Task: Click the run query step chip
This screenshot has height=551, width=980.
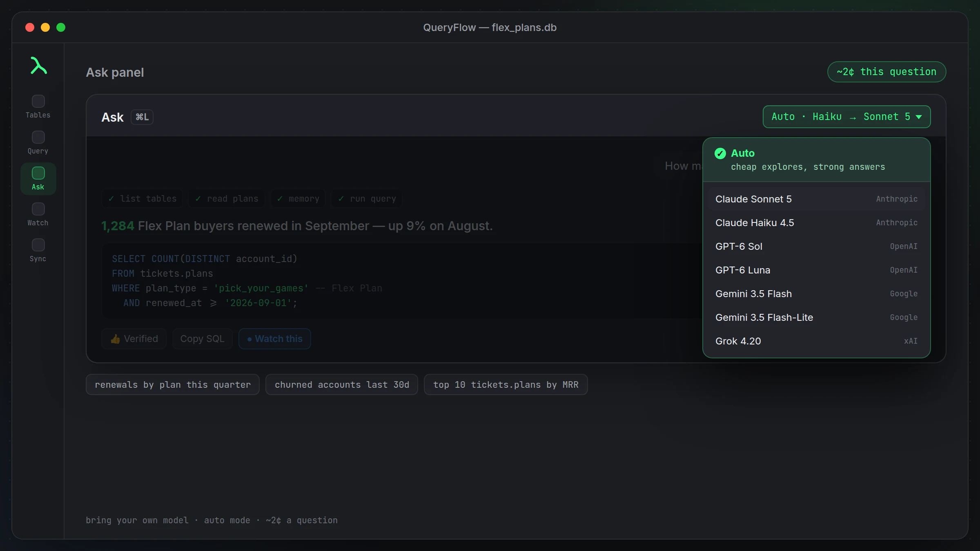Action: (366, 199)
